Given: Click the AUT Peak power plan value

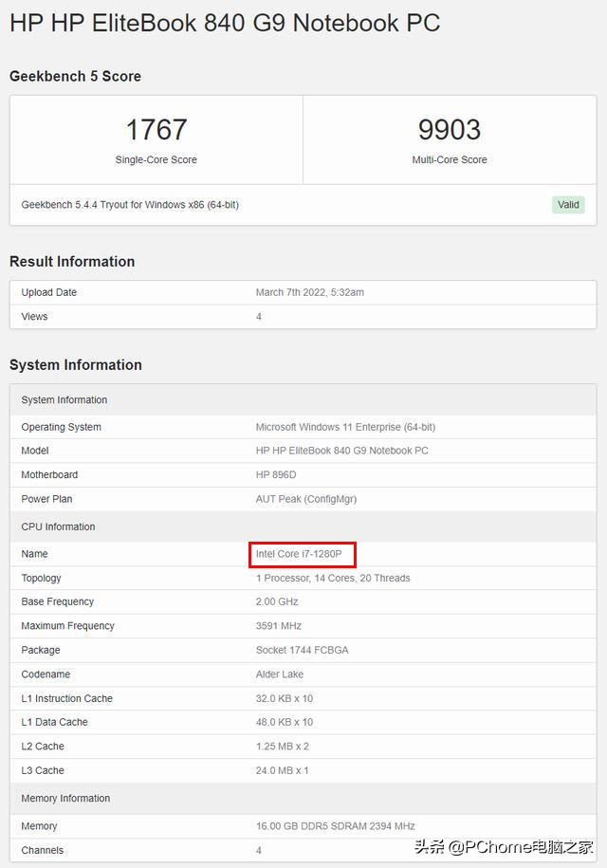Looking at the screenshot, I should [x=306, y=499].
